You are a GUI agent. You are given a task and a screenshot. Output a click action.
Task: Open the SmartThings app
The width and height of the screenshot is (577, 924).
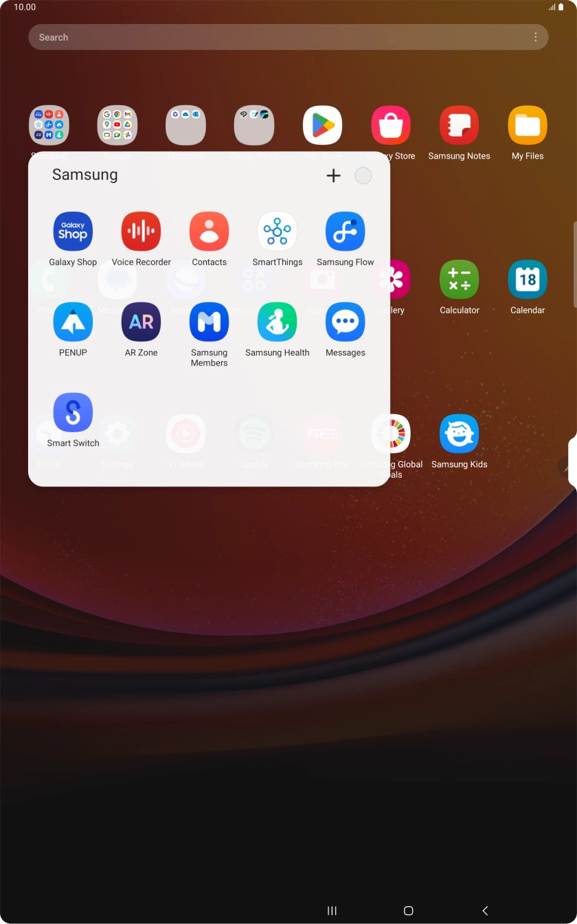(x=277, y=232)
